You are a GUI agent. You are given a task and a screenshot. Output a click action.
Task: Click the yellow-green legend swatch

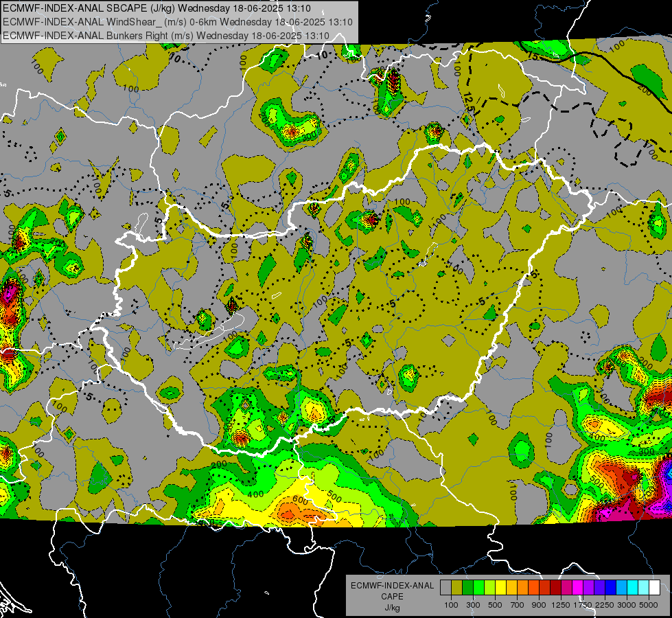(x=490, y=587)
